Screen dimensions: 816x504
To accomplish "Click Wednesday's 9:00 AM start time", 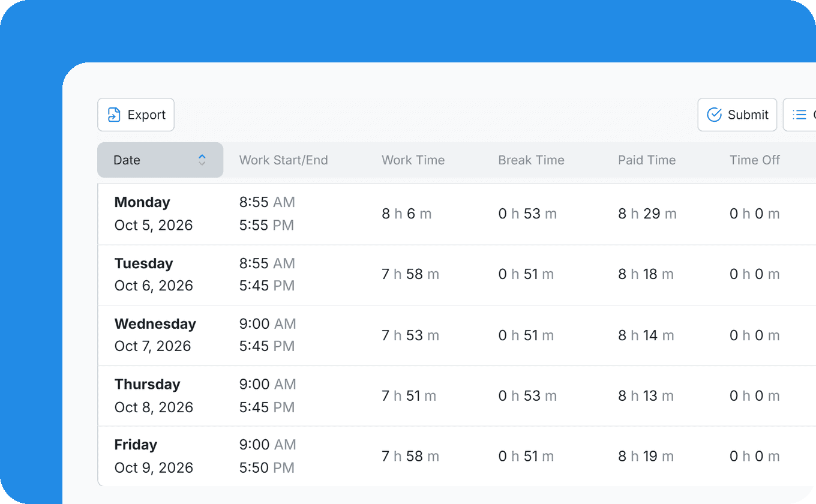I will coord(268,324).
